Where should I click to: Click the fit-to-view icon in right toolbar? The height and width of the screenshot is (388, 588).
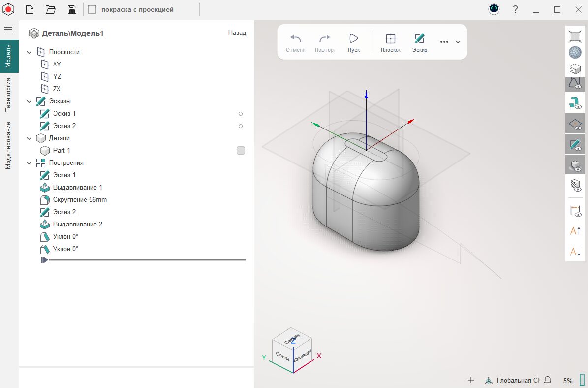tap(575, 36)
